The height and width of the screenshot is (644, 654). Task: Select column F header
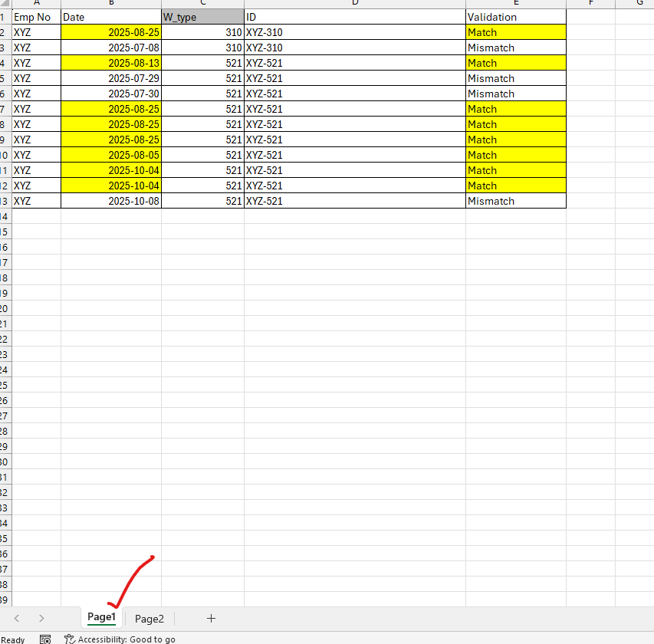(x=590, y=3)
